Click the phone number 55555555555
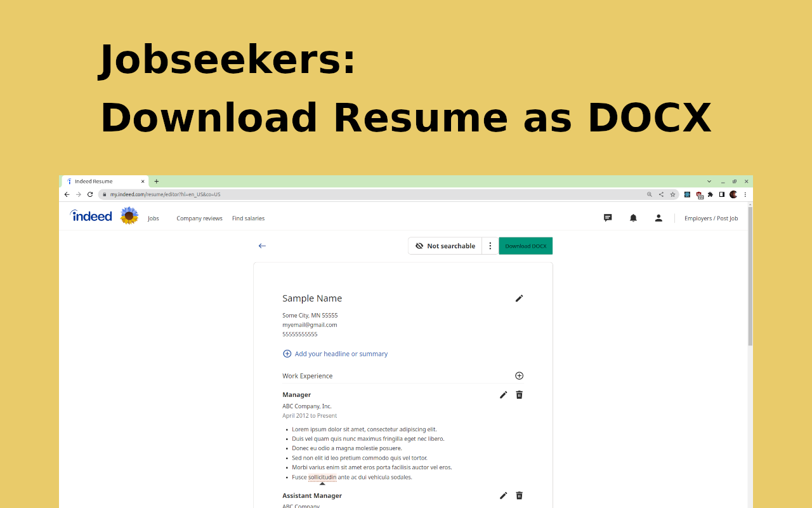The image size is (812, 508). tap(300, 334)
